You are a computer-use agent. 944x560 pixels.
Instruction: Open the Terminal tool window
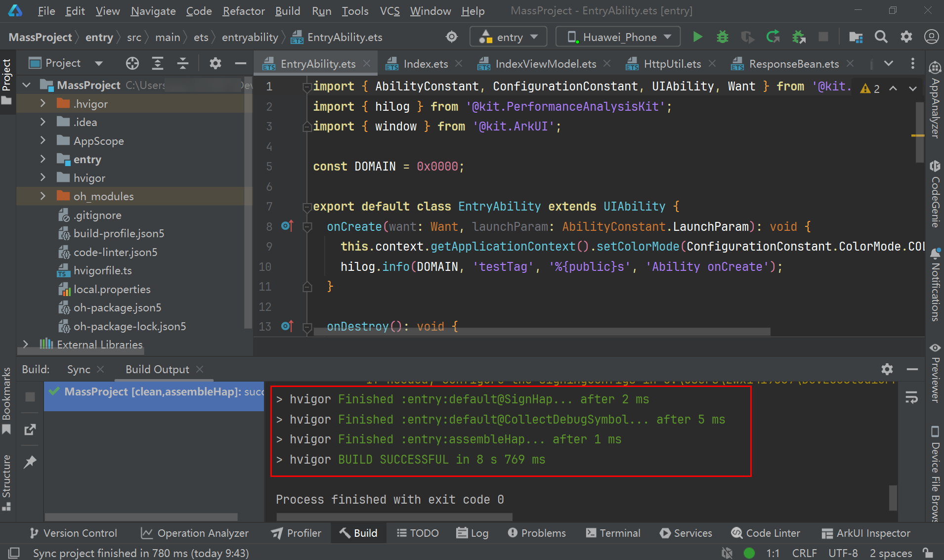(613, 533)
